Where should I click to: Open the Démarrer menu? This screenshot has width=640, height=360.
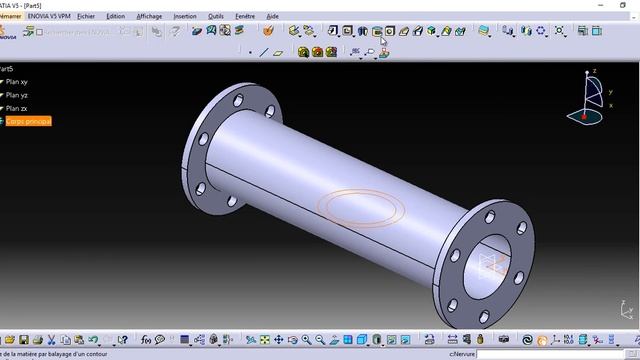(10, 16)
